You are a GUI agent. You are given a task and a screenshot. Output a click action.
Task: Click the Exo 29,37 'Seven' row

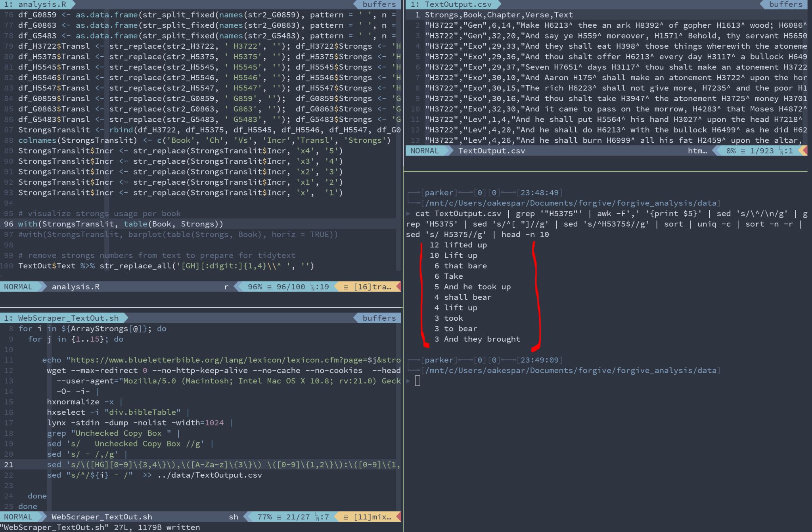pyautogui.click(x=616, y=67)
